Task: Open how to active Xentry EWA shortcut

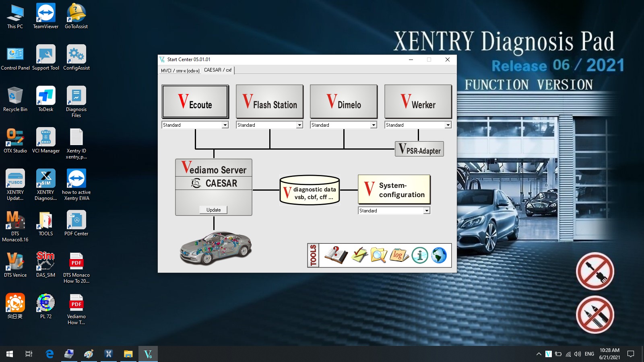Action: [x=76, y=185]
